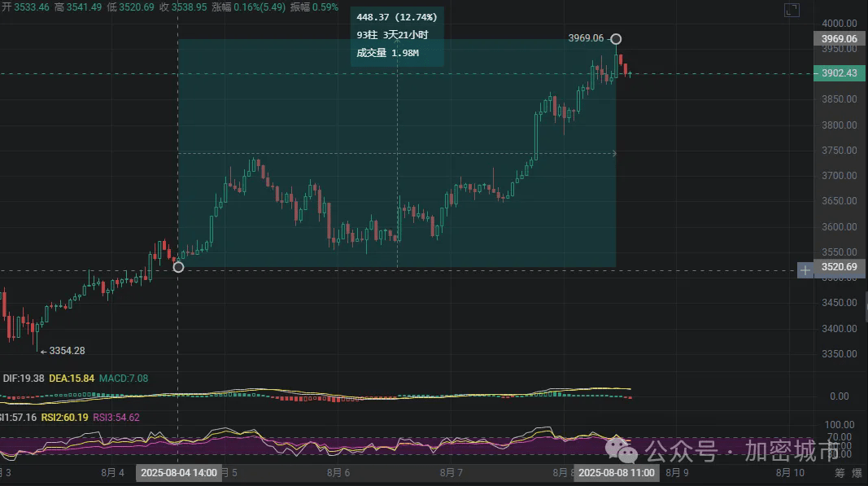
Task: Click the 2025-08-04 14:00 time label
Action: point(179,473)
